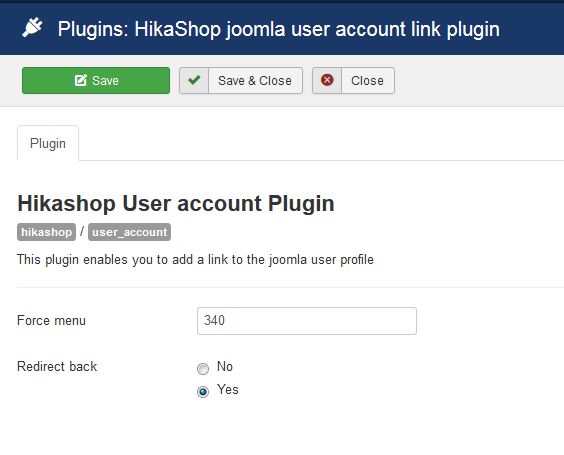
Task: Click the Save & Close button
Action: [x=241, y=81]
